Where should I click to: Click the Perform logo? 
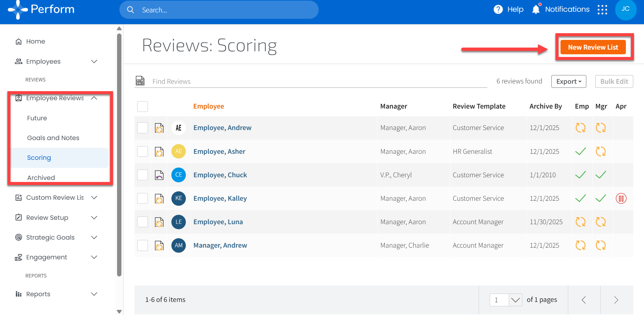[x=41, y=9]
